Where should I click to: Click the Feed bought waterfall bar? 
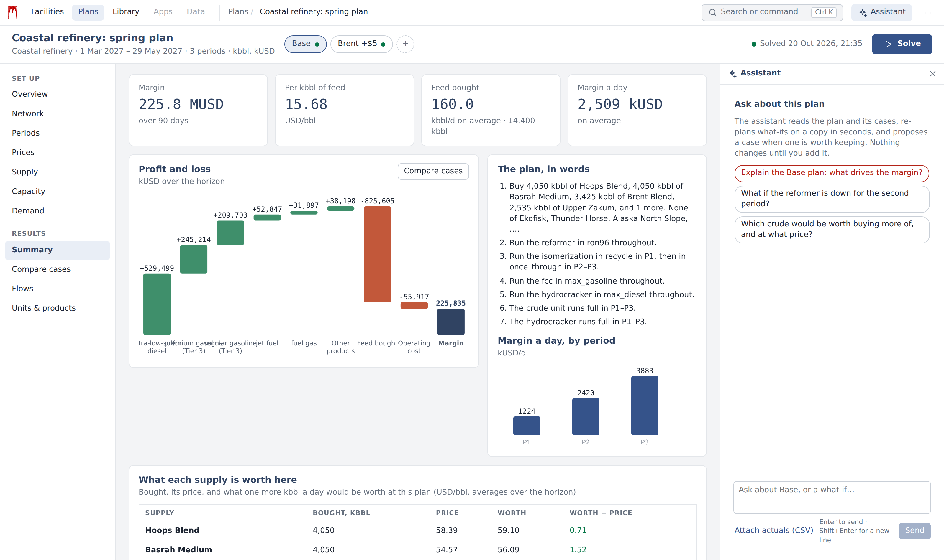pos(377,254)
